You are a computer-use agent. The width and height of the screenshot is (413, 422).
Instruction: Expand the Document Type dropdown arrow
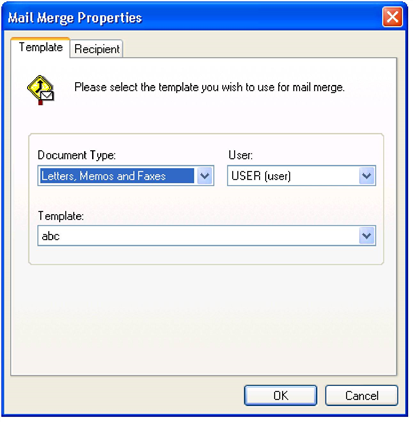tap(205, 176)
